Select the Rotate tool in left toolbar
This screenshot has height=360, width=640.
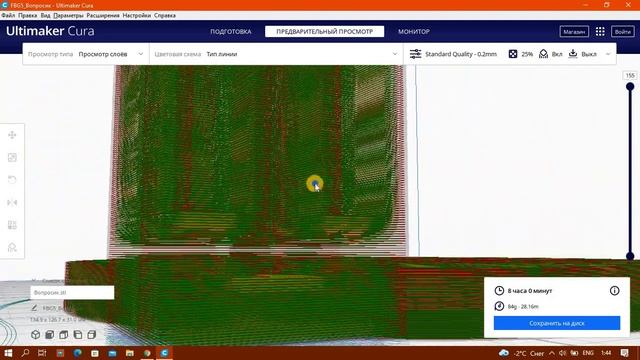pyautogui.click(x=12, y=180)
